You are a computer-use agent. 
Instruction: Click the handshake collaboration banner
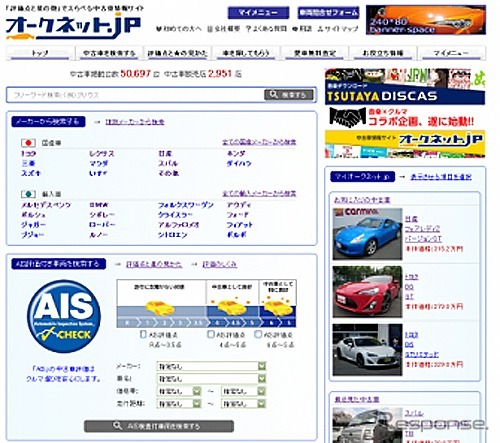tap(405, 118)
